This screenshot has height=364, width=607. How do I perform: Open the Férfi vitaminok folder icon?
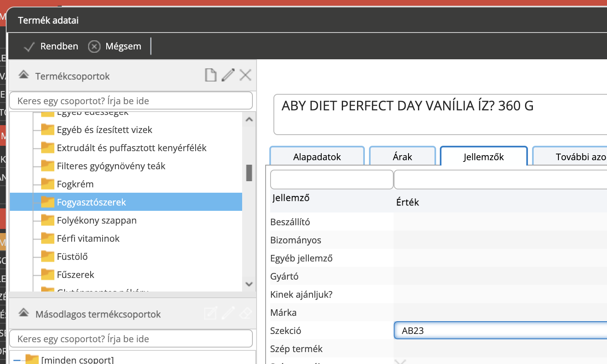click(x=48, y=238)
